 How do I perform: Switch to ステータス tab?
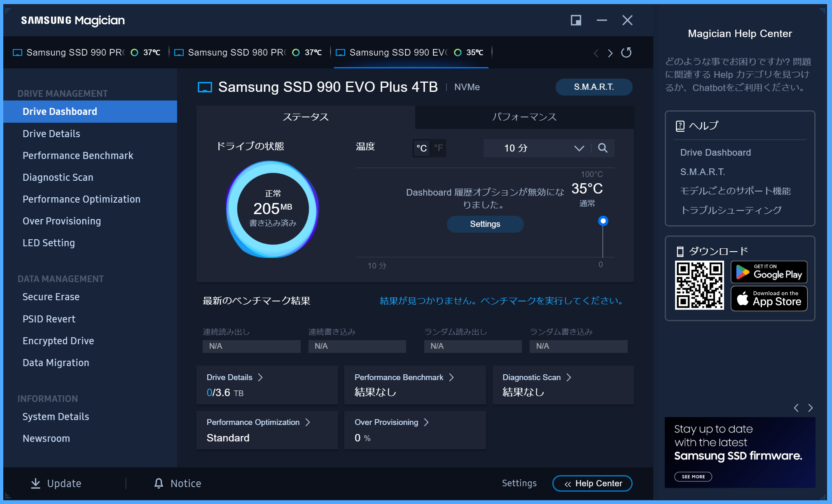[x=306, y=117]
